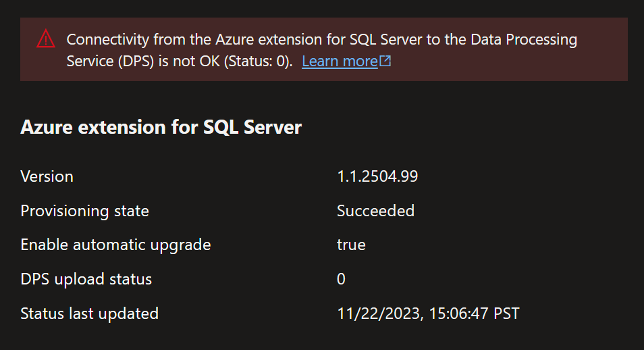Viewport: 644px width, 350px height.
Task: Click the red warning triangle icon
Action: (x=46, y=40)
